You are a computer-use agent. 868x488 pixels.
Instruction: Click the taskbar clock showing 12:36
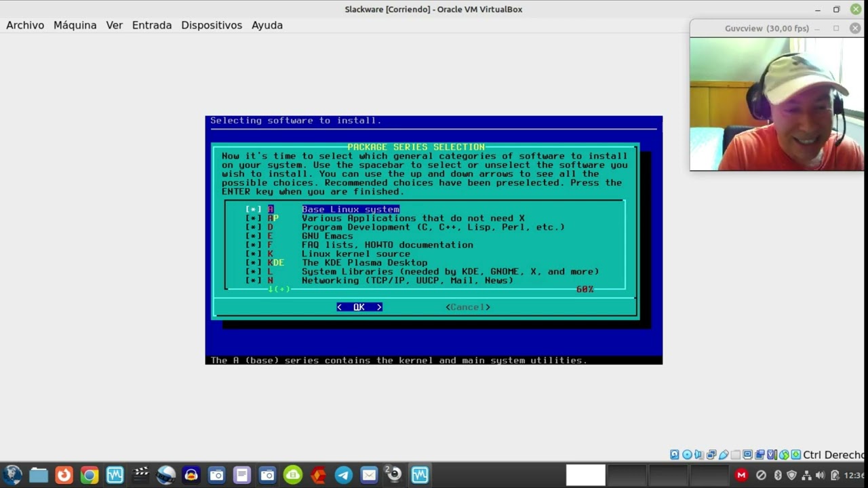[x=854, y=475]
